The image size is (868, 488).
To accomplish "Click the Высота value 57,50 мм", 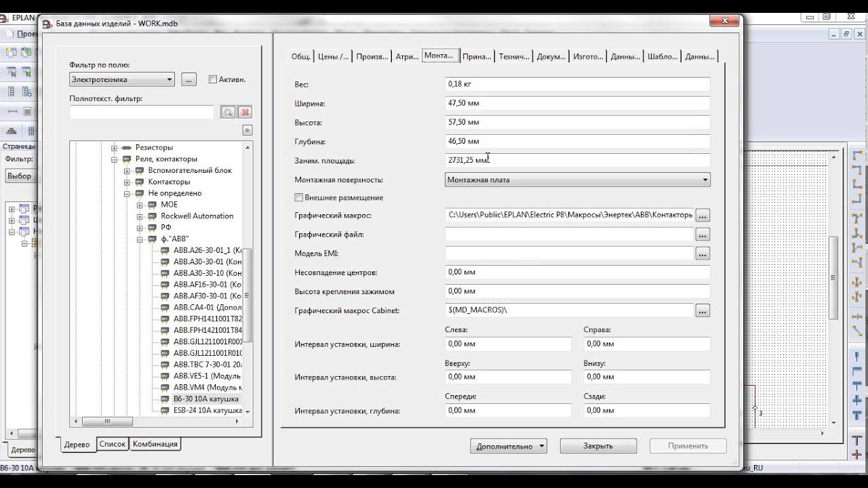I will point(464,122).
